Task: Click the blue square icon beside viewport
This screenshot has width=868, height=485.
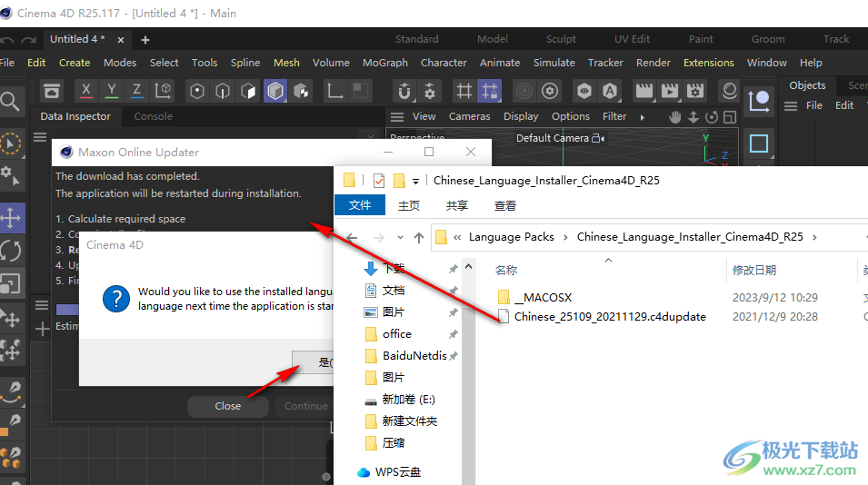Action: point(759,144)
